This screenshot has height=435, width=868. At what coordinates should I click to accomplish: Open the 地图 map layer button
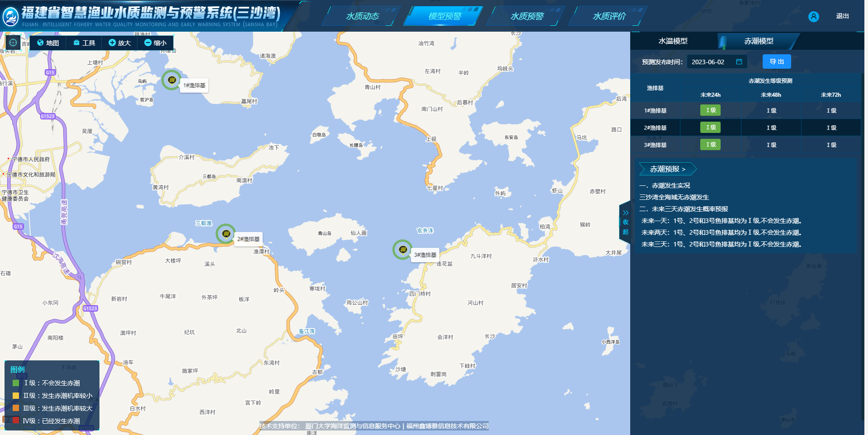48,43
